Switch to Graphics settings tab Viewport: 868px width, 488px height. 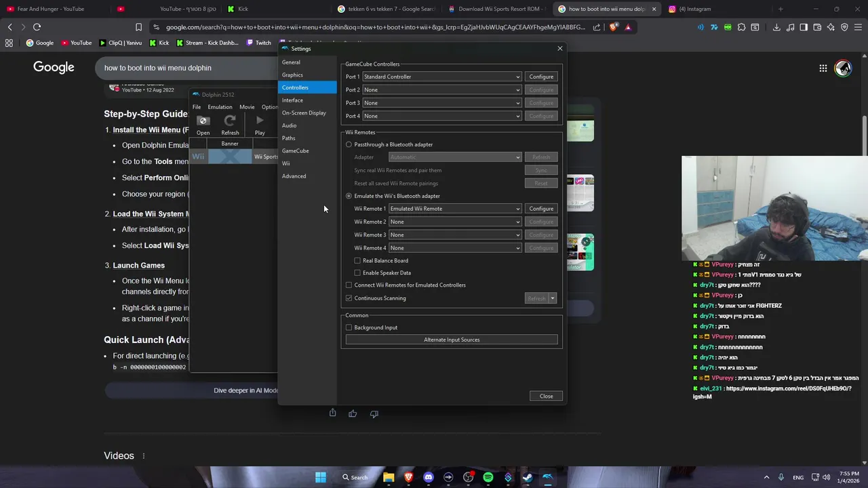click(x=307, y=75)
